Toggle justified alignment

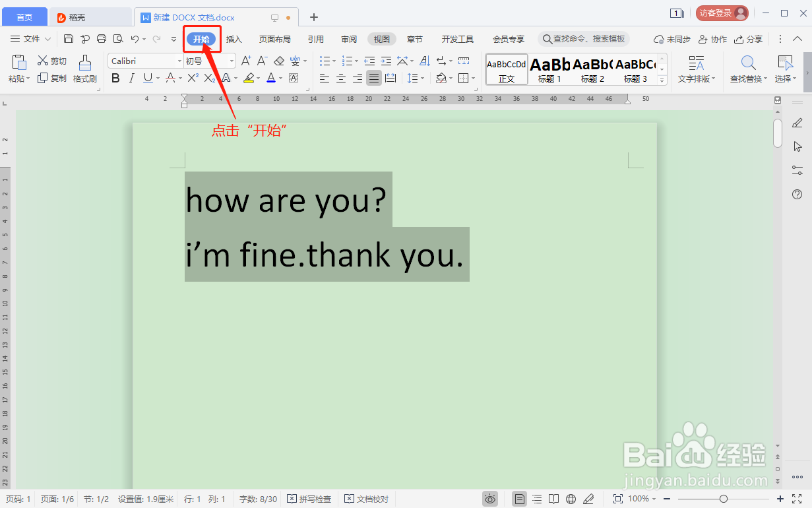point(374,79)
